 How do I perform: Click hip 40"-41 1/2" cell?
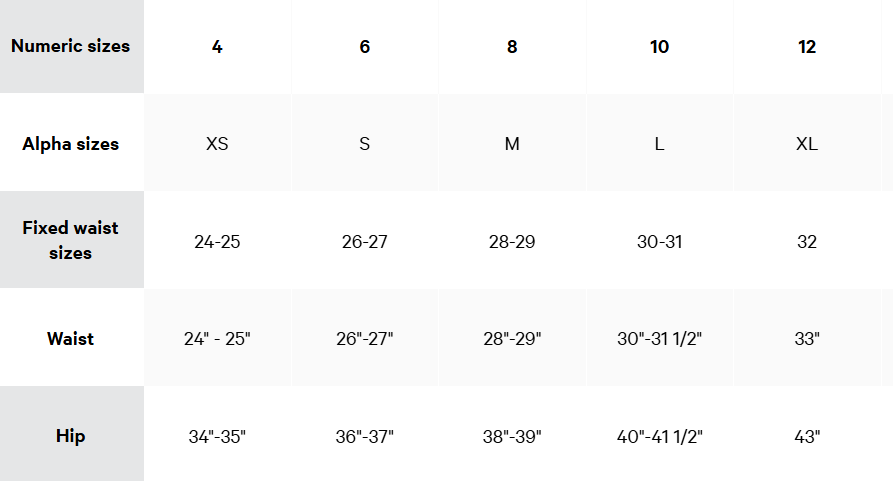659,436
